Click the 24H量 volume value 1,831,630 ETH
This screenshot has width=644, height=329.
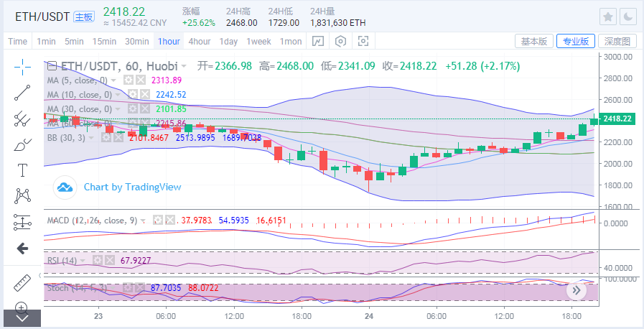[x=338, y=23]
